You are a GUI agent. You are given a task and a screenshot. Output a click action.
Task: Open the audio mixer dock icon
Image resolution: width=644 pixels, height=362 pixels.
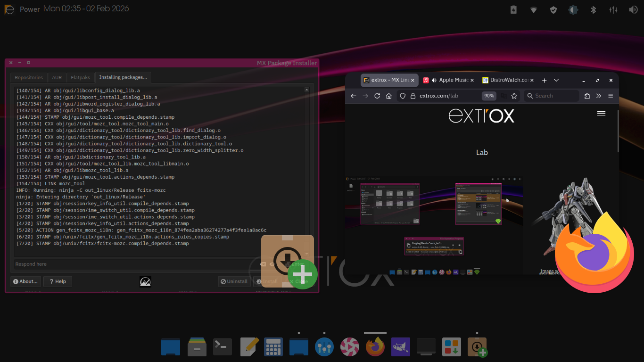(324, 347)
